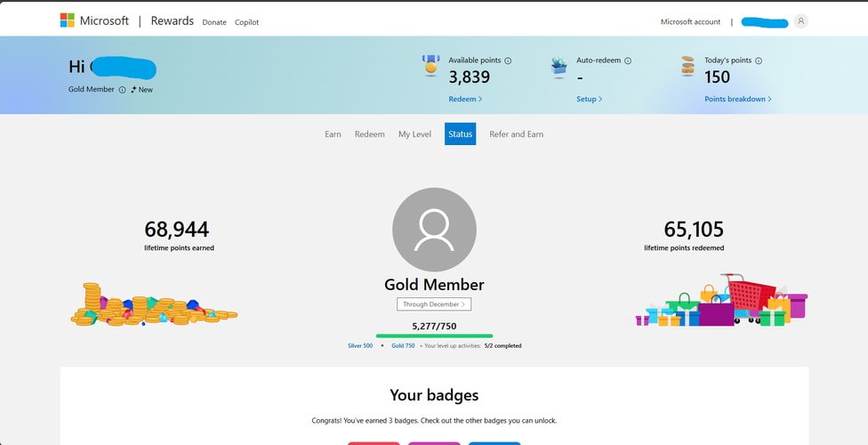Open the Donate menu item

(214, 22)
